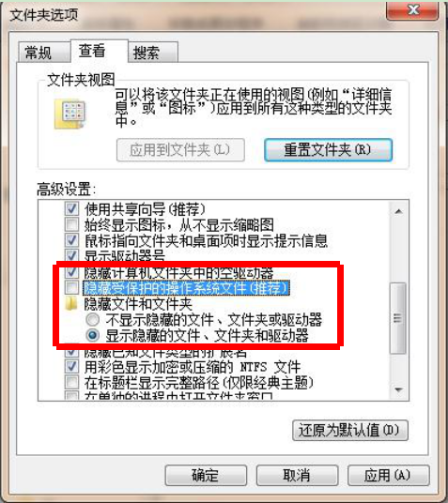
Task: Click the folder icon beside 隐藏文件和文件夹
Action: [71, 303]
